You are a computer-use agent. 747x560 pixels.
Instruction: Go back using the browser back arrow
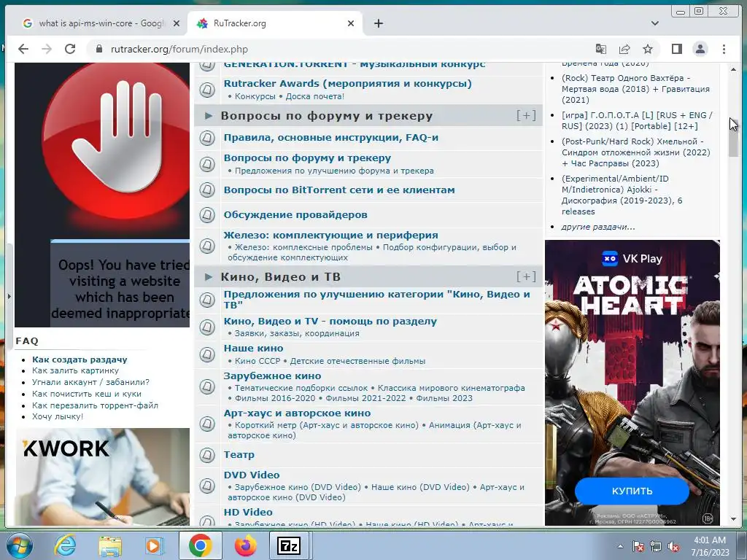(x=23, y=49)
